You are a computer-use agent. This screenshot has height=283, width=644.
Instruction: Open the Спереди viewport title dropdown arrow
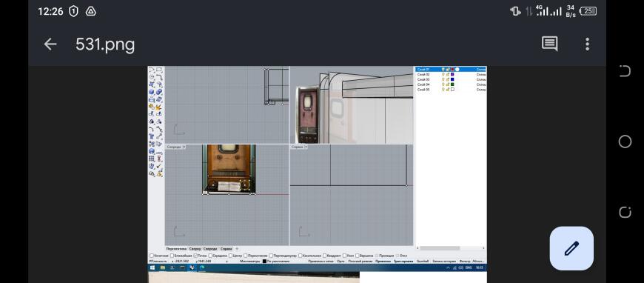[184, 147]
